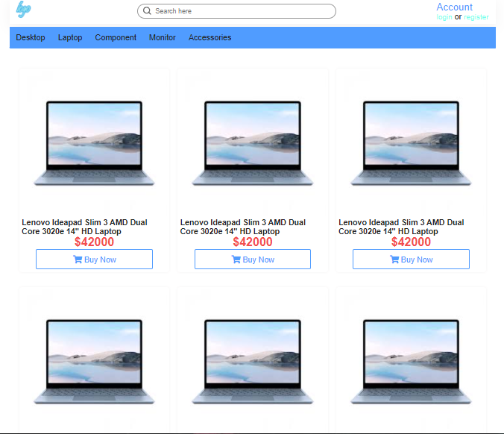504x434 pixels.
Task: Click the middle laptop image in second row
Action: click(x=252, y=362)
